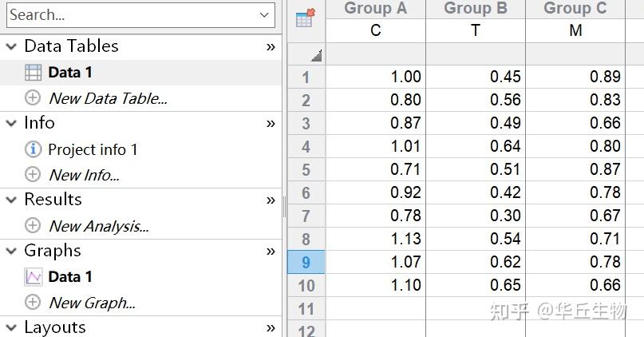This screenshot has height=337, width=644.
Task: Click the plus icon beside New Graph
Action: pyautogui.click(x=33, y=302)
